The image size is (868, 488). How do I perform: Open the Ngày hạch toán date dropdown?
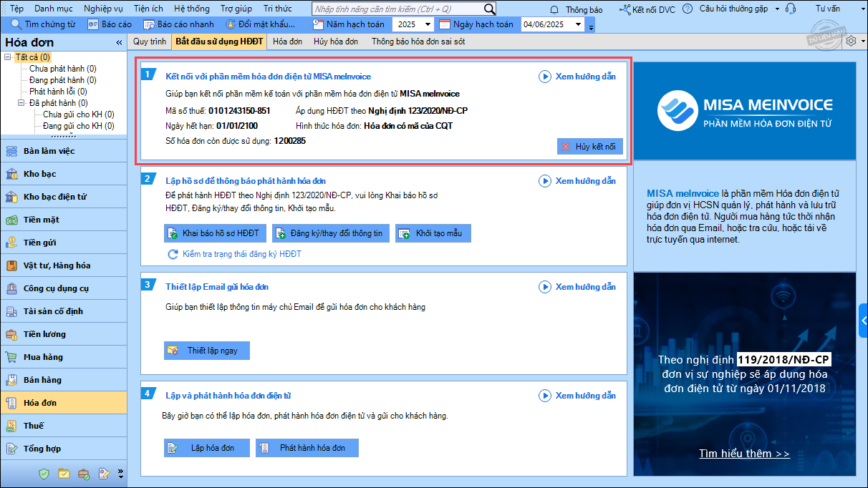click(x=580, y=24)
